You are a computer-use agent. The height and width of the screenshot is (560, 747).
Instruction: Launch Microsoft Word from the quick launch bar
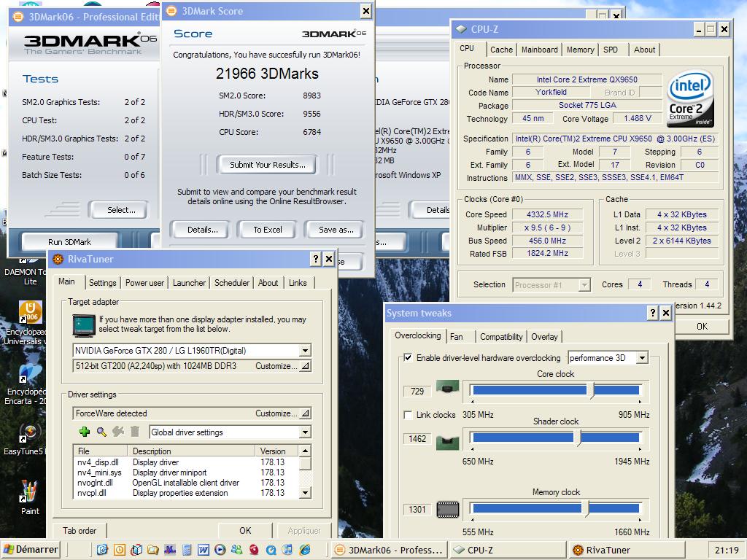point(204,550)
